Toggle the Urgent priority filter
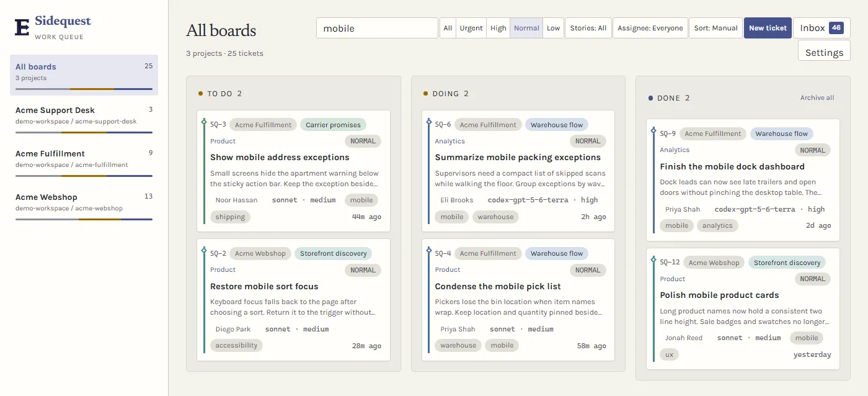The height and width of the screenshot is (396, 868). pyautogui.click(x=471, y=28)
